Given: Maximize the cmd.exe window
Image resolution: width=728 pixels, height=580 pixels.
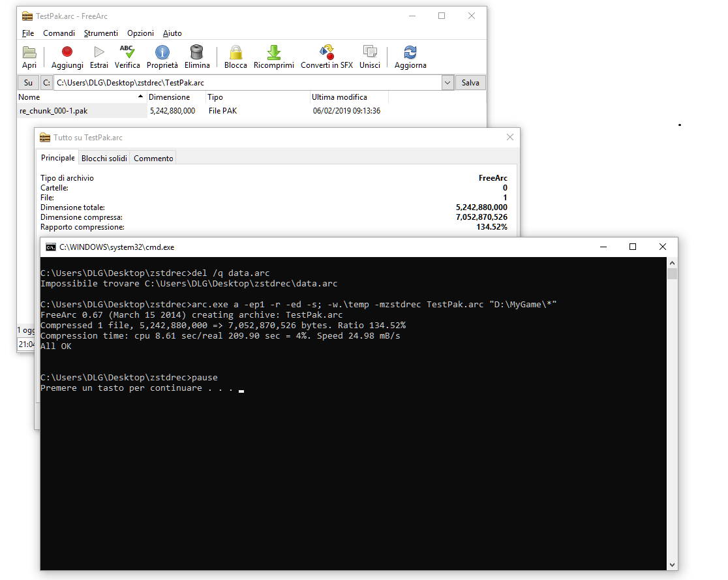Looking at the screenshot, I should point(632,247).
